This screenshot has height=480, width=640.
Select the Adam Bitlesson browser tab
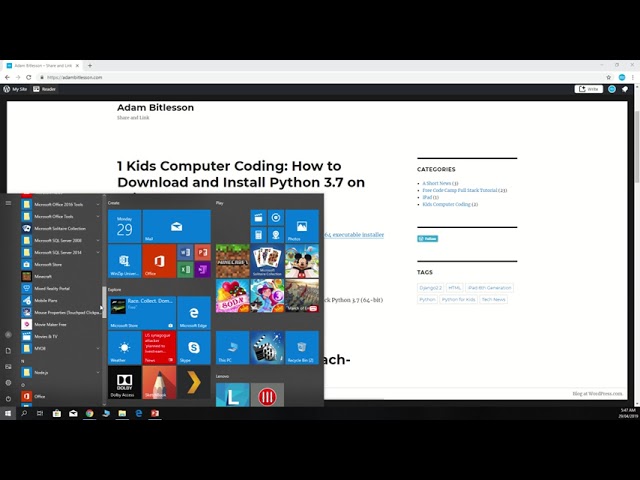[x=42, y=65]
